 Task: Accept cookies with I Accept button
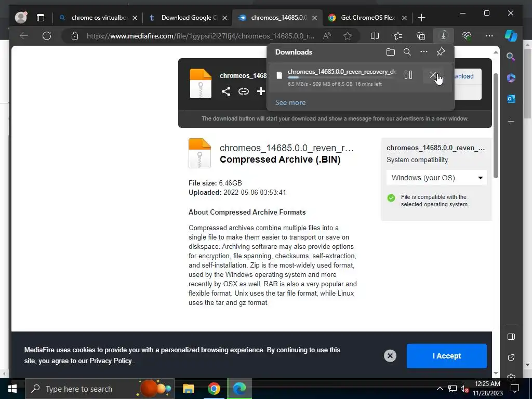446,356
